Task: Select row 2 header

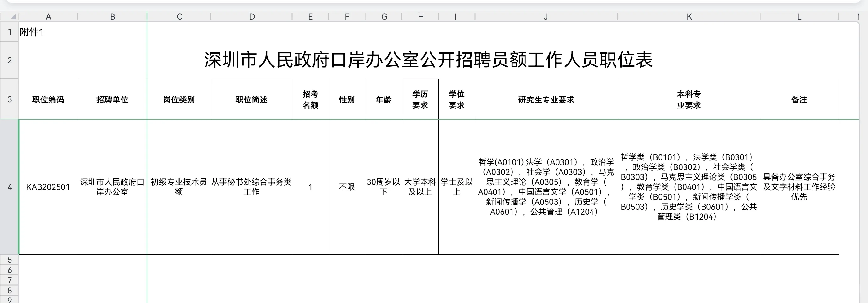Action: [x=9, y=60]
